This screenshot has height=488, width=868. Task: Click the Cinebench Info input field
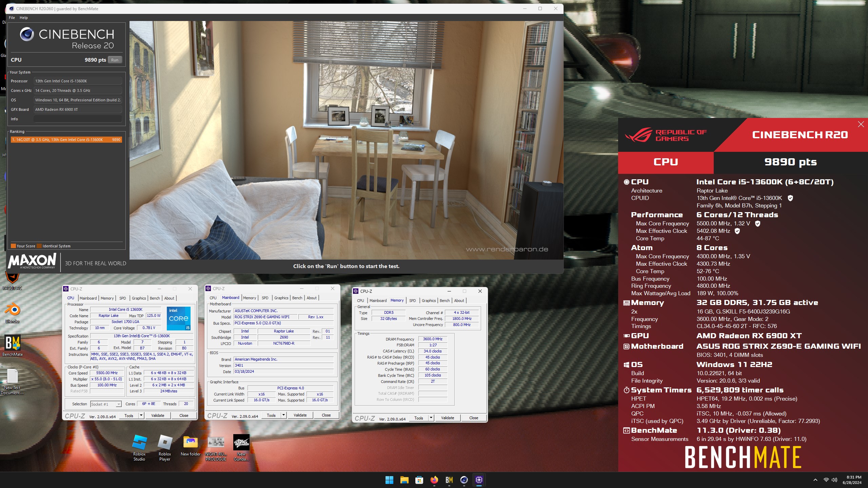(78, 119)
